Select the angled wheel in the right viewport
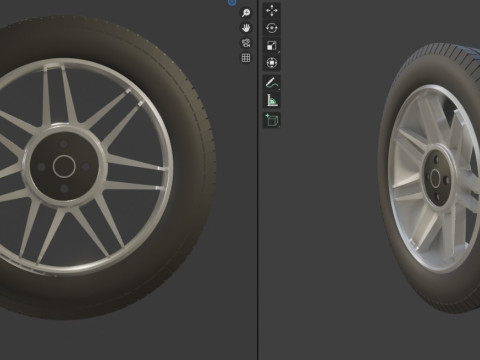 tap(430, 178)
